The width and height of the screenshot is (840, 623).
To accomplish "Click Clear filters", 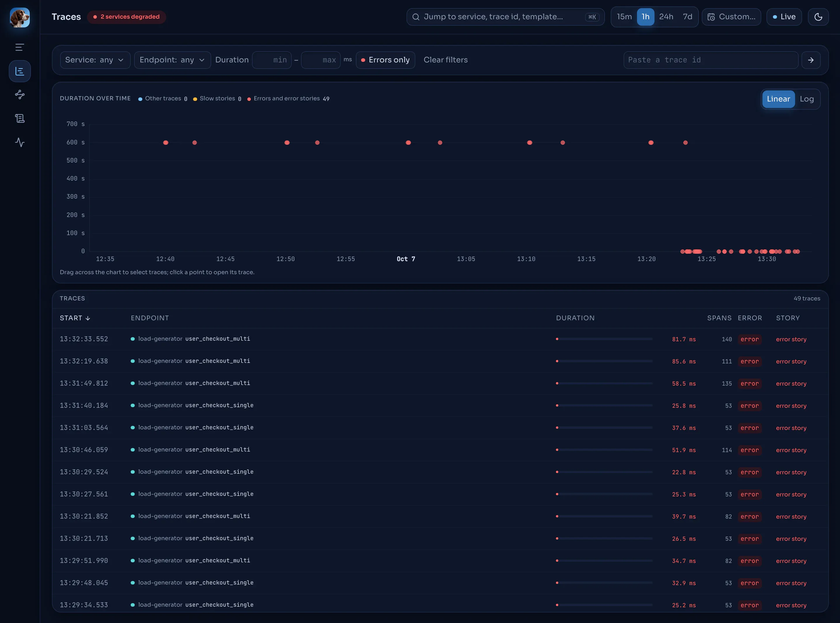I will [446, 60].
